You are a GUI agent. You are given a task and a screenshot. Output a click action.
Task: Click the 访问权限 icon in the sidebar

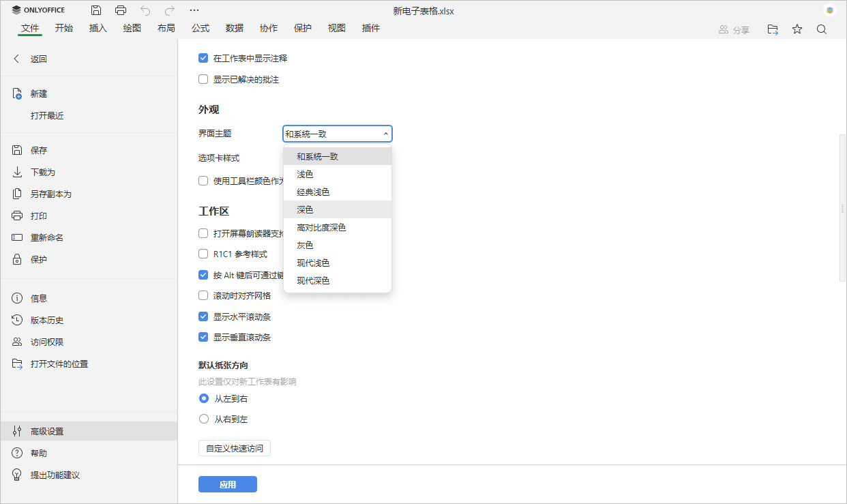tap(16, 342)
